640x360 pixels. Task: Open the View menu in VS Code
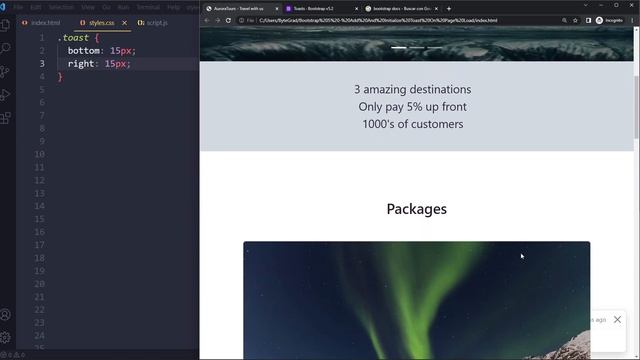point(88,7)
